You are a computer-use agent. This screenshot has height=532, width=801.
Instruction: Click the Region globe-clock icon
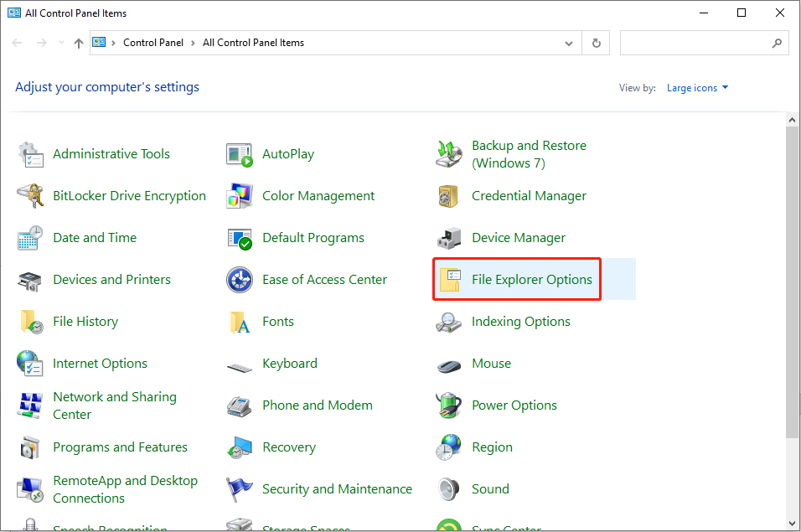click(x=449, y=447)
